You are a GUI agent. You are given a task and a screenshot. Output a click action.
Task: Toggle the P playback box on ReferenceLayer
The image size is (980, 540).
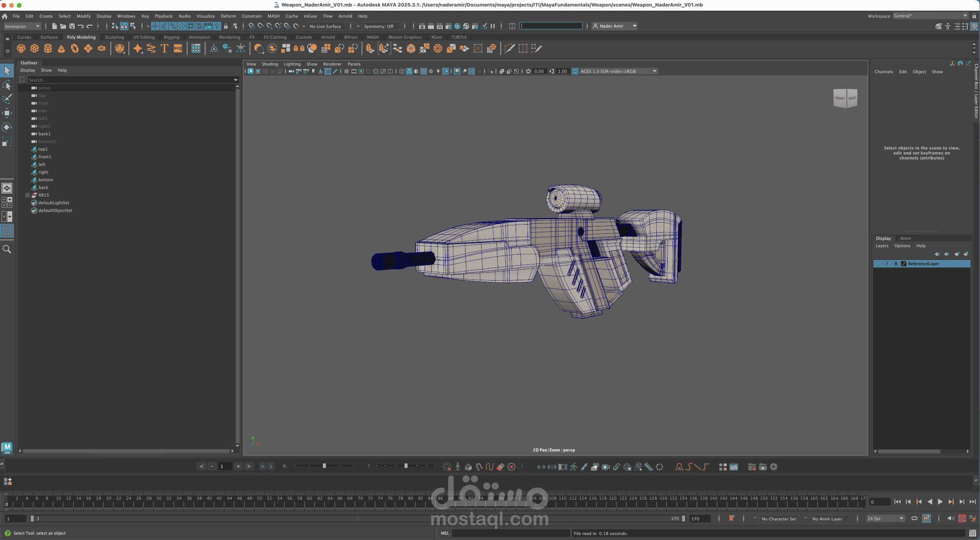point(887,264)
